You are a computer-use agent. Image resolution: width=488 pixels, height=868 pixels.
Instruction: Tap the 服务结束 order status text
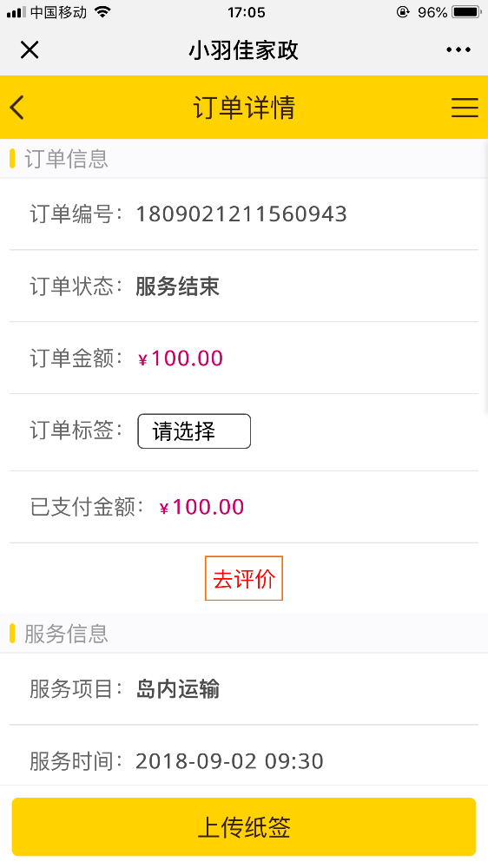pos(177,286)
